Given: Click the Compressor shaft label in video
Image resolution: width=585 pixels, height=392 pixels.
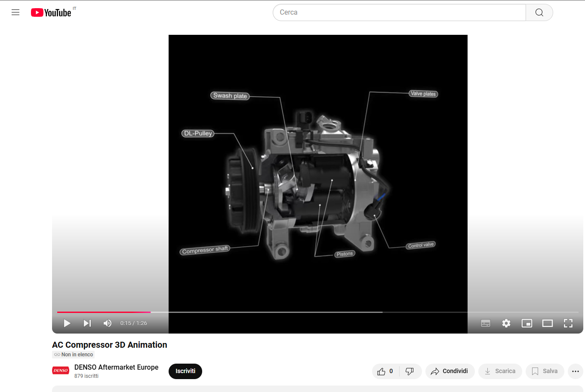Looking at the screenshot, I should [205, 250].
